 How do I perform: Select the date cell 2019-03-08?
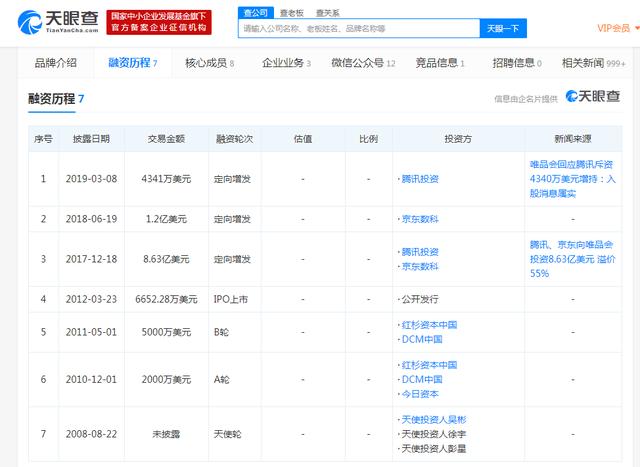(91, 179)
